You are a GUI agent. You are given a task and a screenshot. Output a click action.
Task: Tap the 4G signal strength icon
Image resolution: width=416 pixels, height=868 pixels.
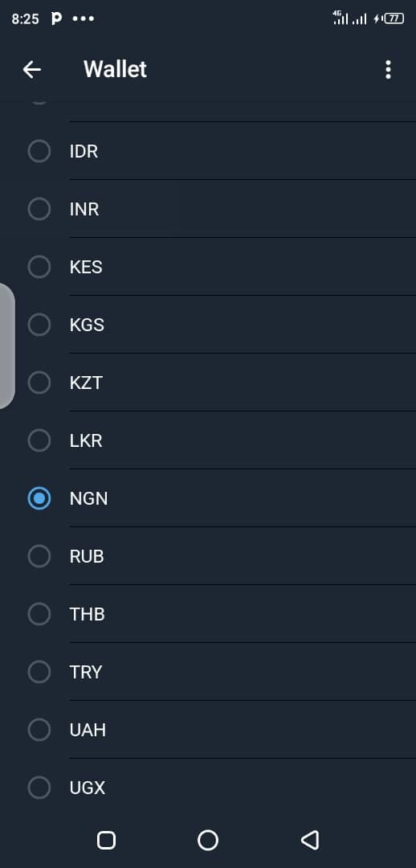[x=341, y=18]
